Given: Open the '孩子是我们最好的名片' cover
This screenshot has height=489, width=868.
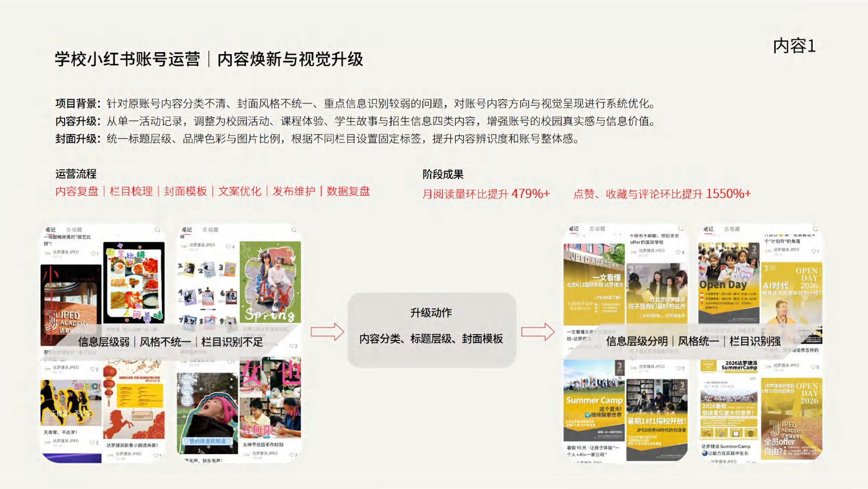Looking at the screenshot, I should (657, 294).
